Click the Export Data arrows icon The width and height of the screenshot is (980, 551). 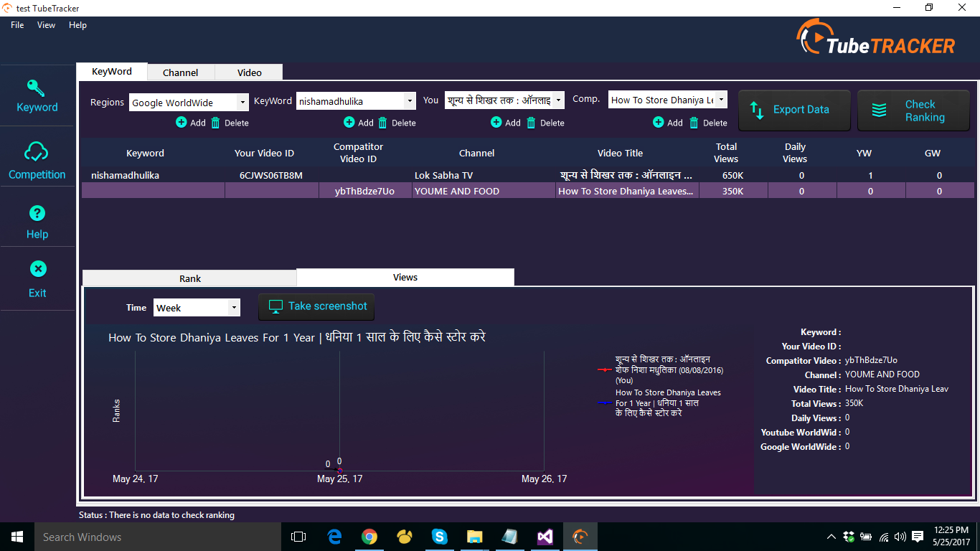pos(757,110)
